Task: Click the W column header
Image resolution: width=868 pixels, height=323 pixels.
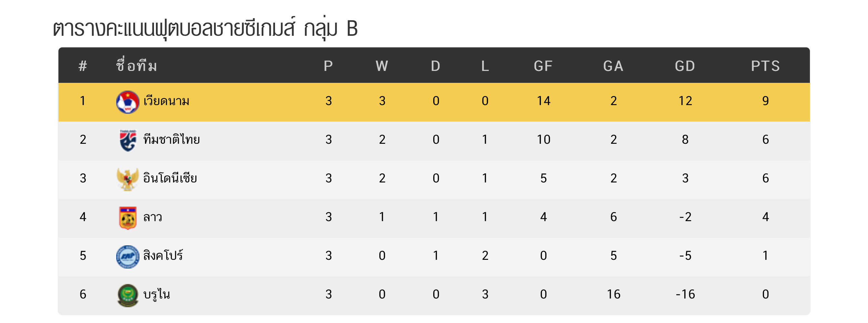Action: click(382, 66)
